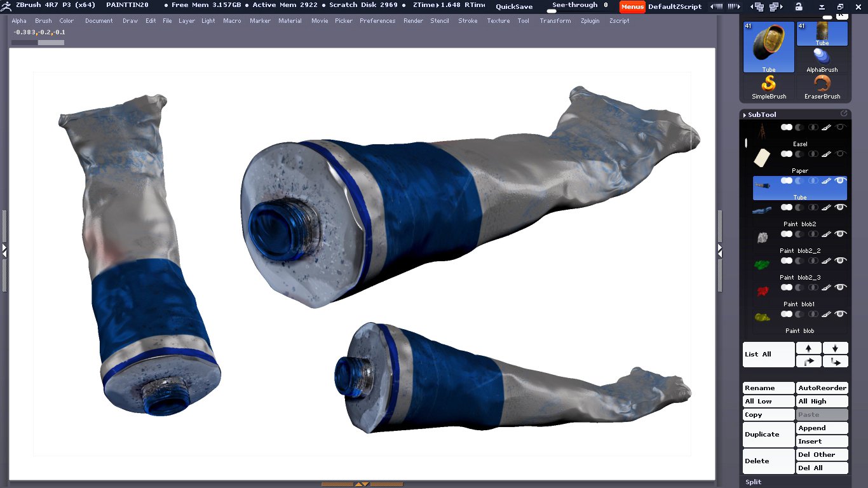Select the EraserBrush tool icon
The height and width of the screenshot is (488, 868).
822,86
